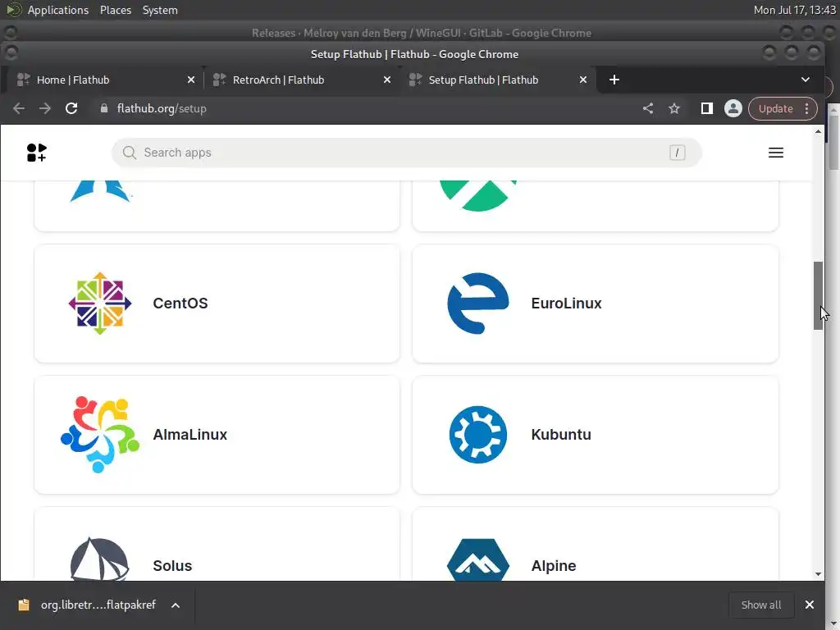This screenshot has width=840, height=630.
Task: Open Chrome three-dot menu
Action: tap(807, 109)
